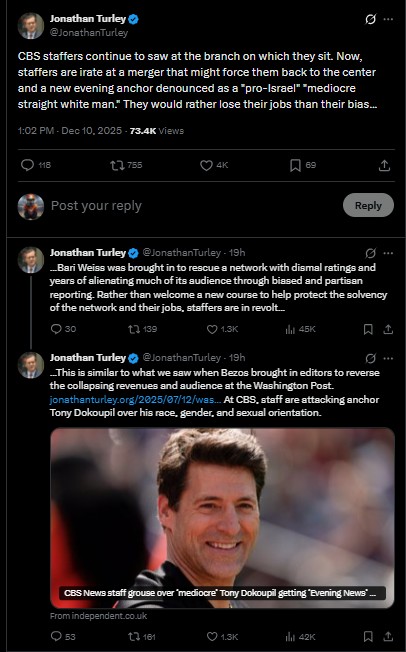Open more options on the Bari Weiss reply

(x=388, y=253)
